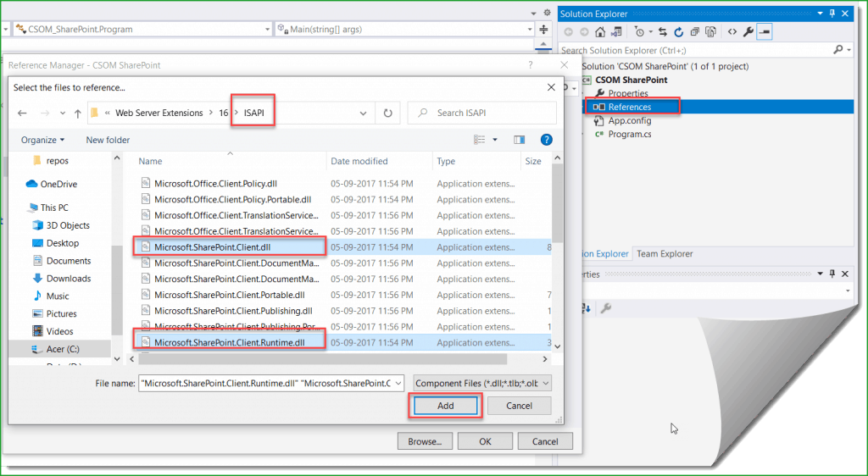868x476 pixels.
Task: Click Browse... button in Reference Manager
Action: (x=426, y=441)
